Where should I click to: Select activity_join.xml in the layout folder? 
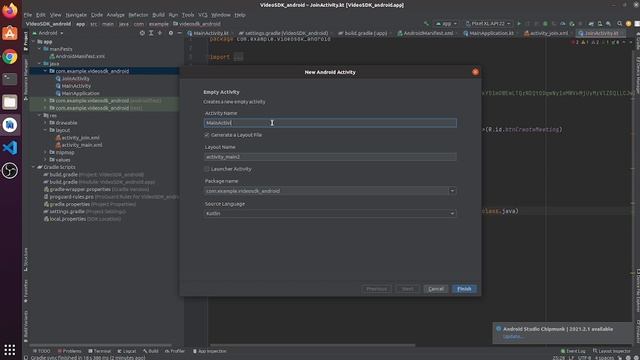point(77,138)
